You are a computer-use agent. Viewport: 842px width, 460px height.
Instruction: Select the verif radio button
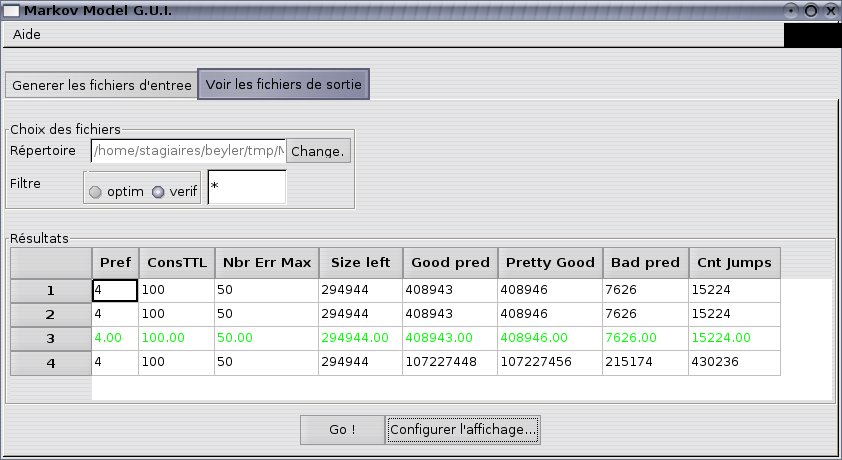[157, 192]
